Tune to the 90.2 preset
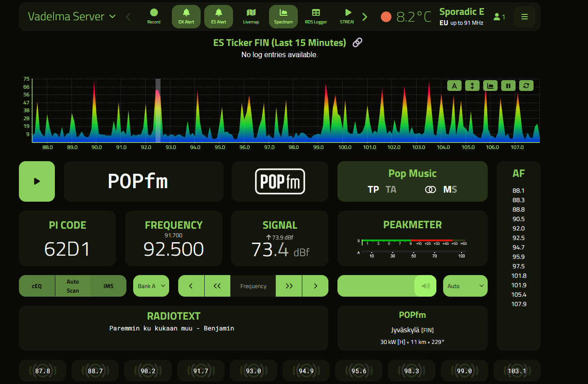This screenshot has width=588, height=384. point(148,371)
